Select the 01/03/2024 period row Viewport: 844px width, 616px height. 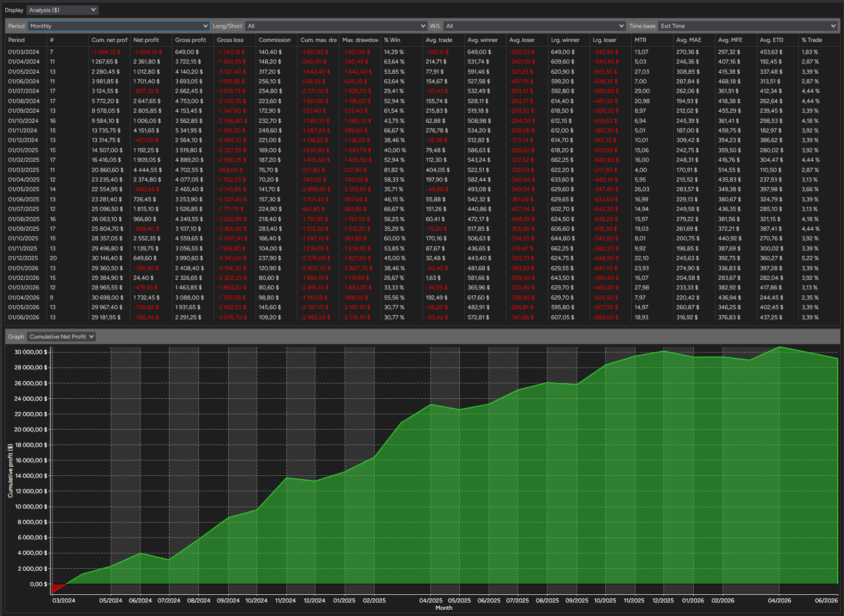(x=423, y=52)
